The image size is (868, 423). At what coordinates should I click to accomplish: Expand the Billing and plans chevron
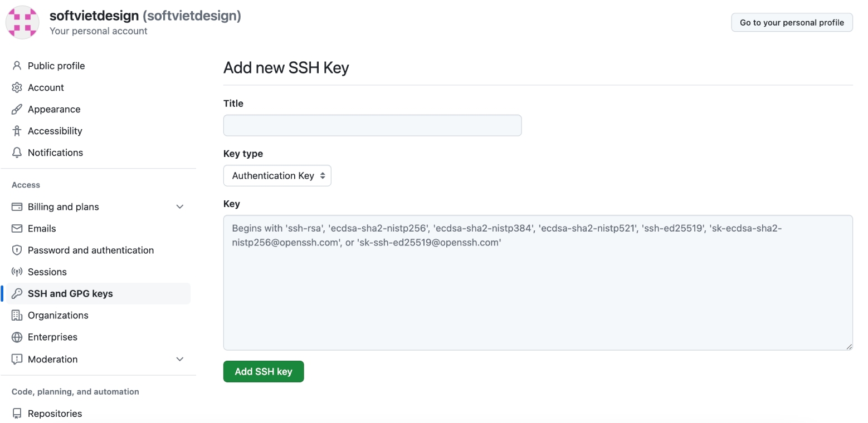(180, 206)
